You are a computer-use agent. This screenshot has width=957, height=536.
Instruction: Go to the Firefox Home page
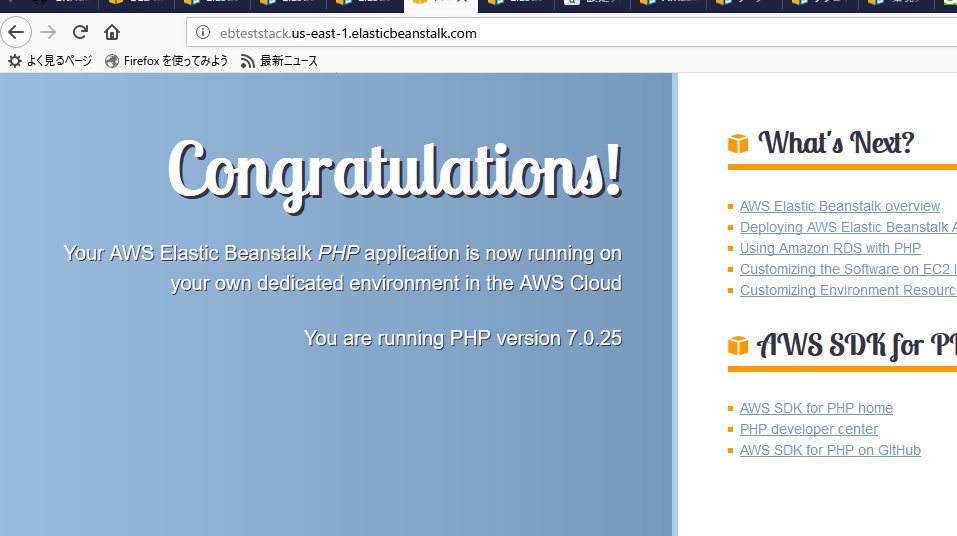[112, 32]
